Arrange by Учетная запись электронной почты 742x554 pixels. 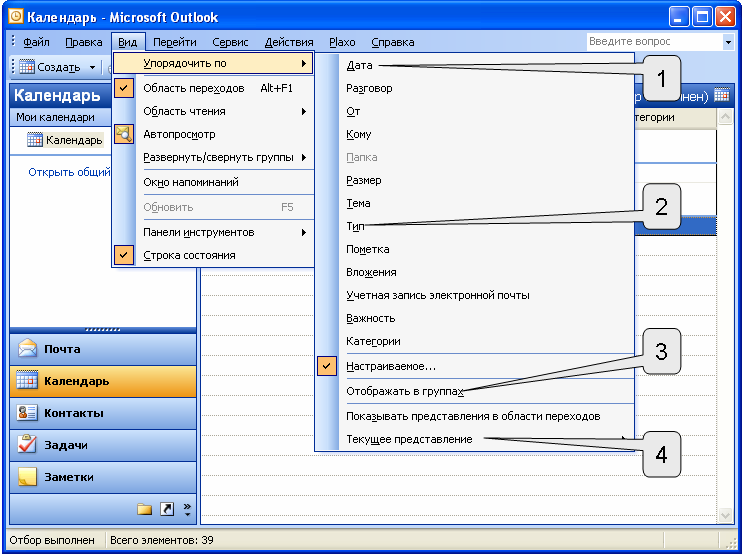point(438,295)
